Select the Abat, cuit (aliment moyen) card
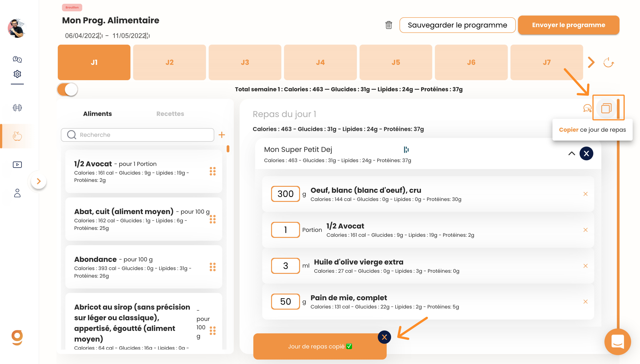Viewport: 640px width, 364px height. coord(144,219)
